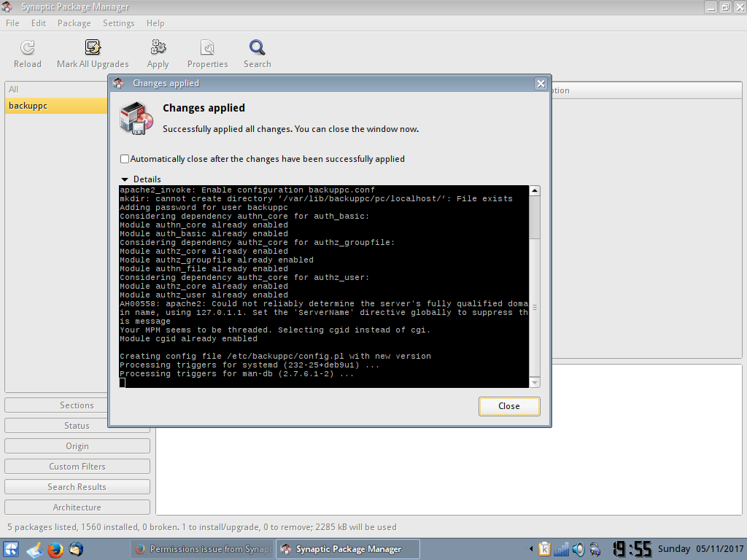Image resolution: width=747 pixels, height=560 pixels.
Task: Launch Thunderbird from the taskbar
Action: [x=76, y=550]
